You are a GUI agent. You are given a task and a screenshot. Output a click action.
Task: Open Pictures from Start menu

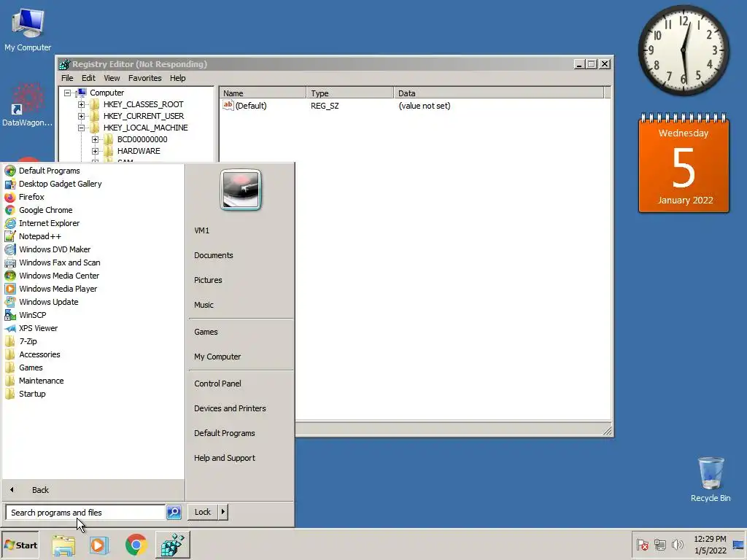tap(208, 280)
